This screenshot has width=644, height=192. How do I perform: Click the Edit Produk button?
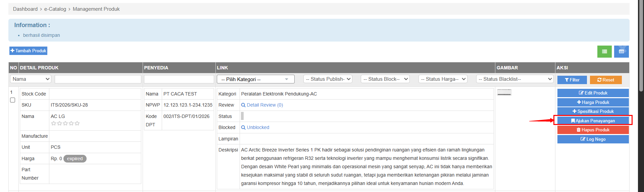tap(593, 93)
